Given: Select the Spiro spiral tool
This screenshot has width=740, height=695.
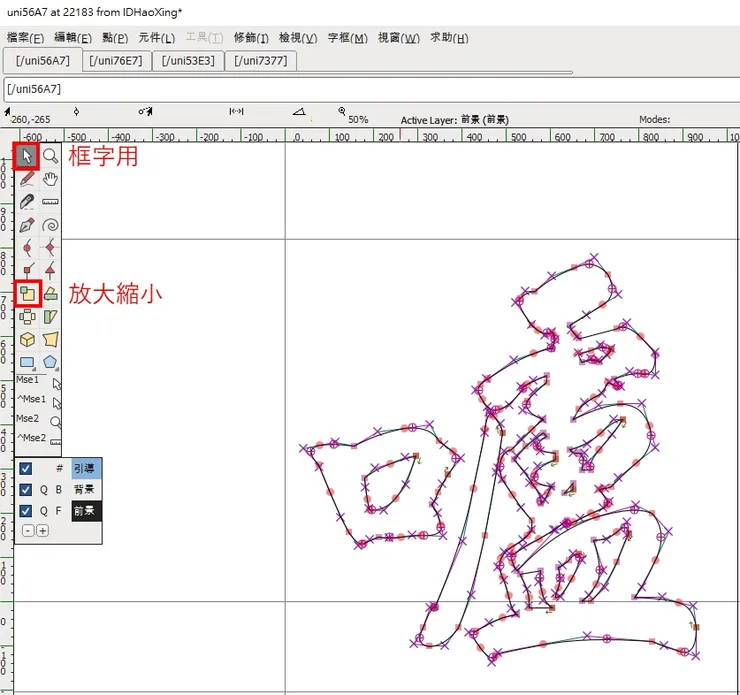Looking at the screenshot, I should (50, 225).
